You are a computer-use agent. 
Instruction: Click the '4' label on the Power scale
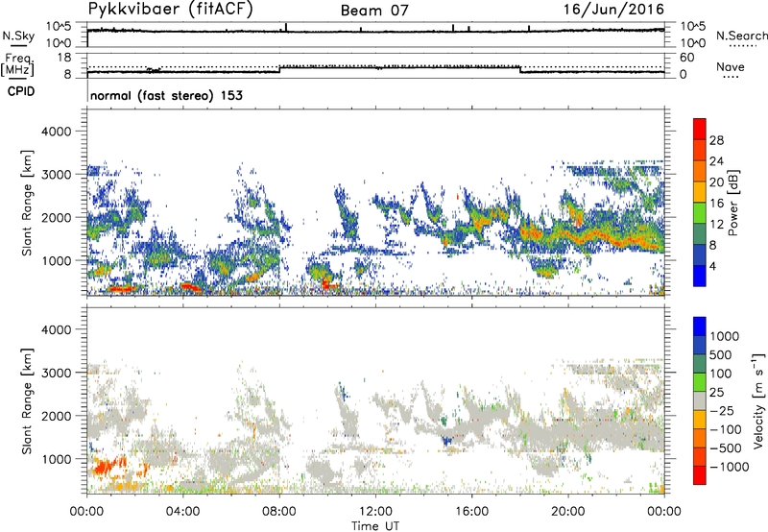(713, 267)
